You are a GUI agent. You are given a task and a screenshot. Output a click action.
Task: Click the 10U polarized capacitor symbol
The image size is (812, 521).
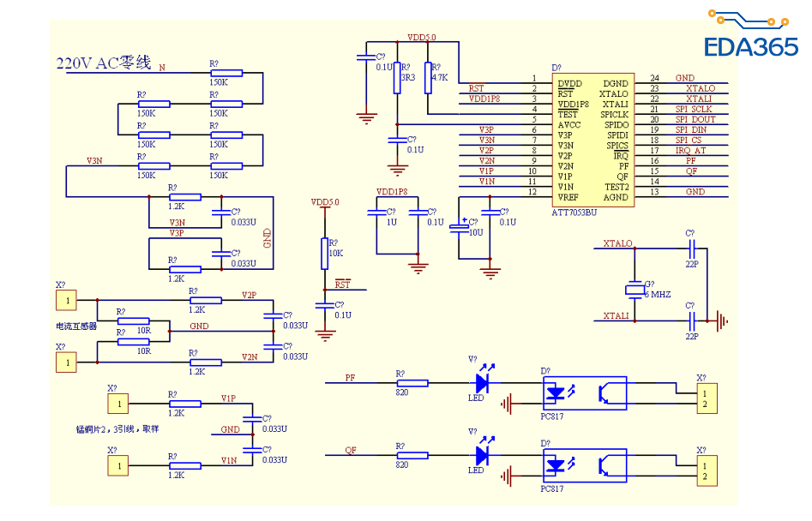pyautogui.click(x=459, y=226)
